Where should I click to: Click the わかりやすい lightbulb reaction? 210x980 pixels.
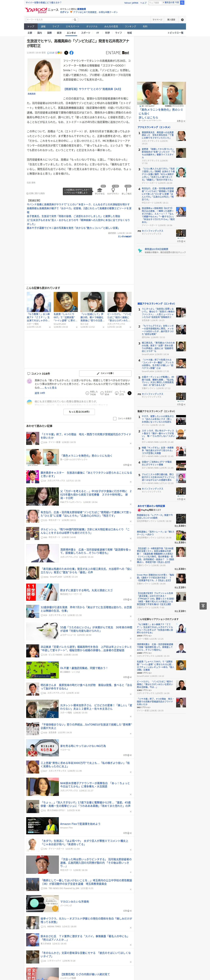[x=113, y=191]
